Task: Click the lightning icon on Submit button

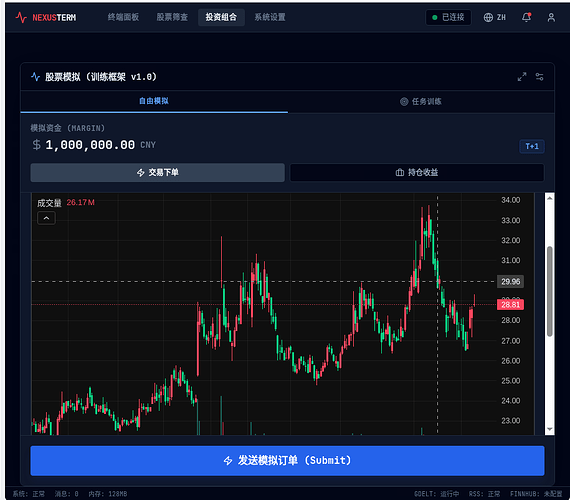Action: tap(228, 460)
